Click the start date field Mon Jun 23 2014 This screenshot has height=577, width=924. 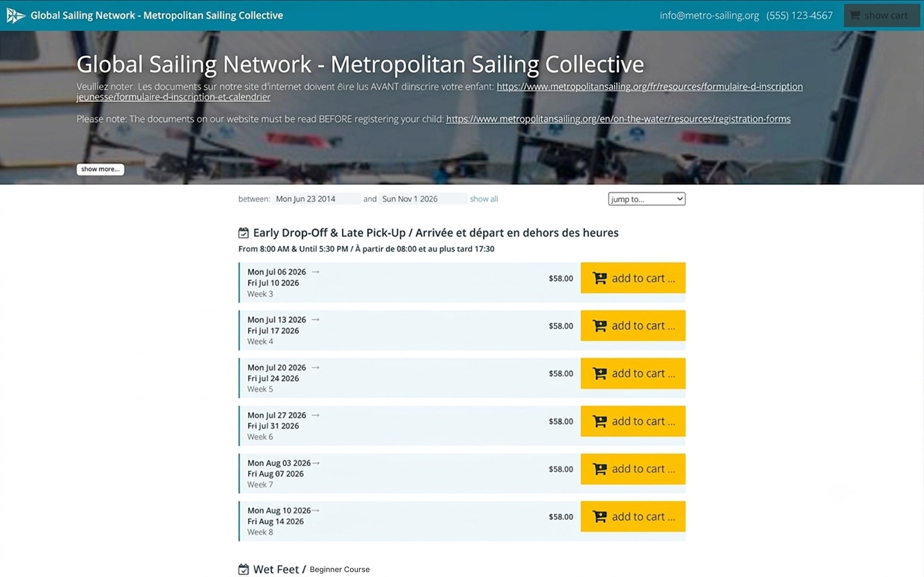point(316,199)
